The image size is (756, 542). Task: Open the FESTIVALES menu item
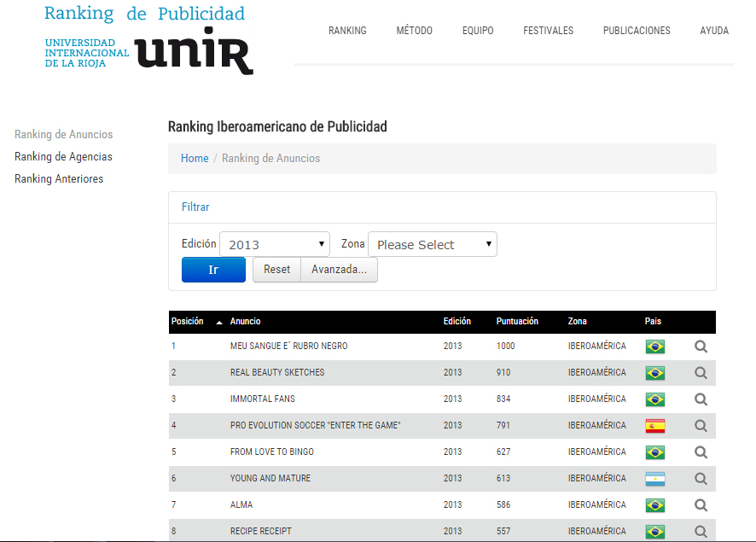click(x=548, y=31)
